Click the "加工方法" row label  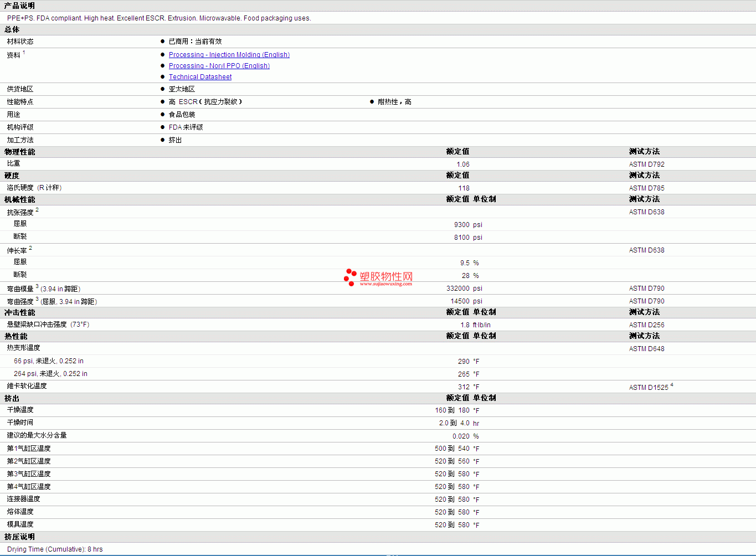tap(20, 140)
